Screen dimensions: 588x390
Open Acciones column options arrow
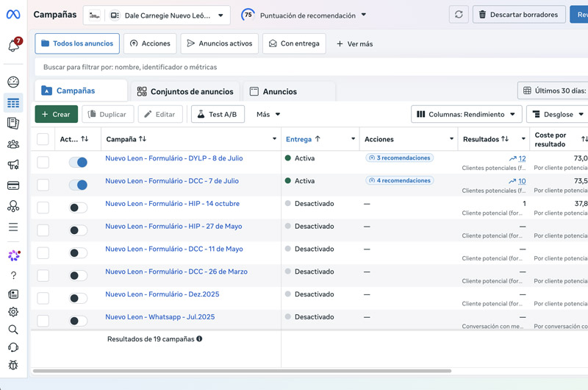pyautogui.click(x=451, y=139)
